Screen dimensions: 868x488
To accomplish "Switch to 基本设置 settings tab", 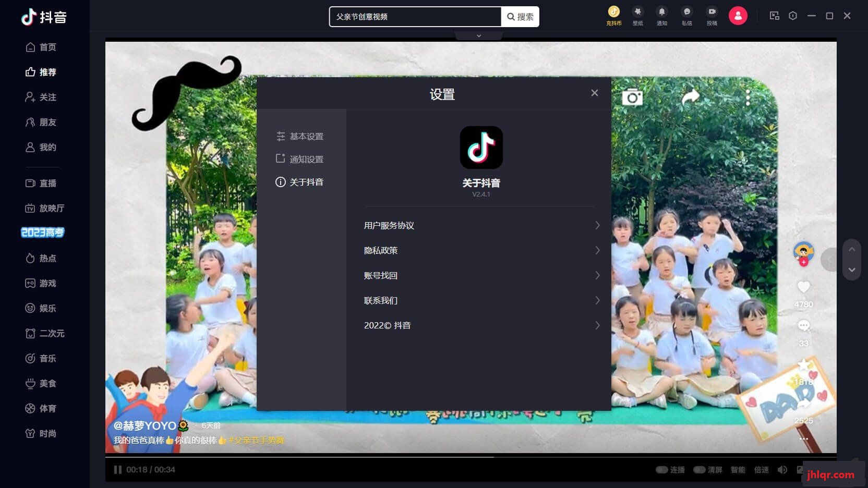I will tap(300, 136).
